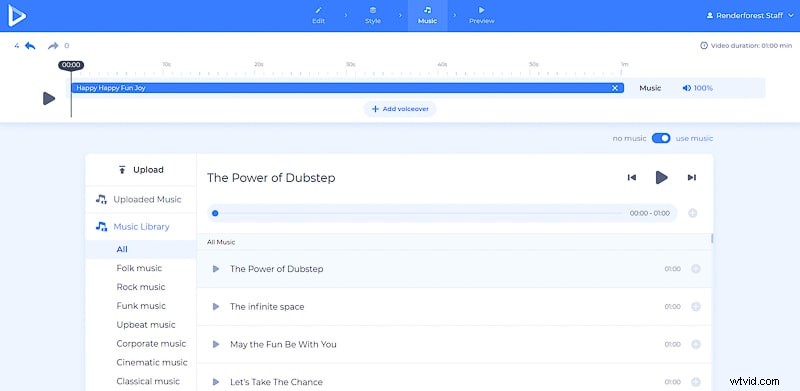This screenshot has height=391, width=800.
Task: Click previous track button in player
Action: click(x=632, y=178)
